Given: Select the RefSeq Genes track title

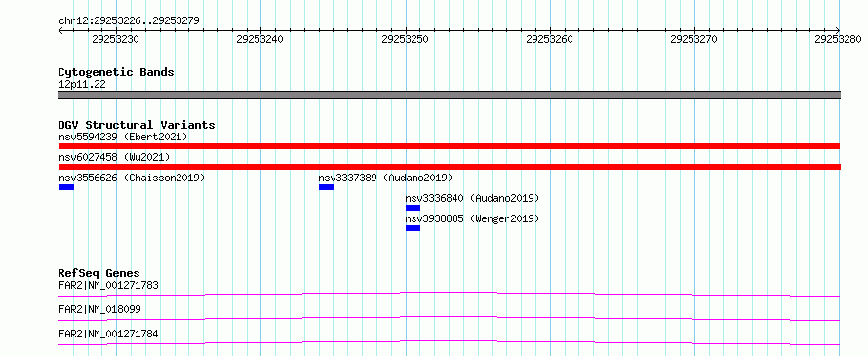Looking at the screenshot, I should (x=99, y=273).
